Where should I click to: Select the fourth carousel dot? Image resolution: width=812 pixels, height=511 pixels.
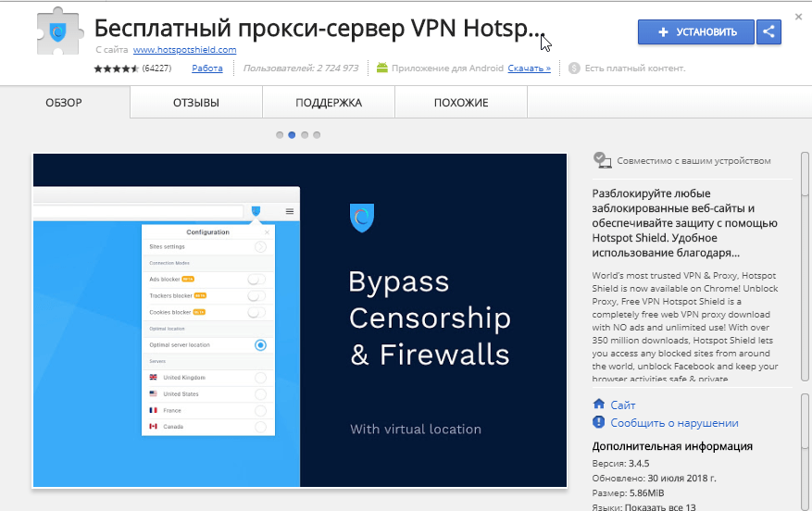tap(317, 135)
